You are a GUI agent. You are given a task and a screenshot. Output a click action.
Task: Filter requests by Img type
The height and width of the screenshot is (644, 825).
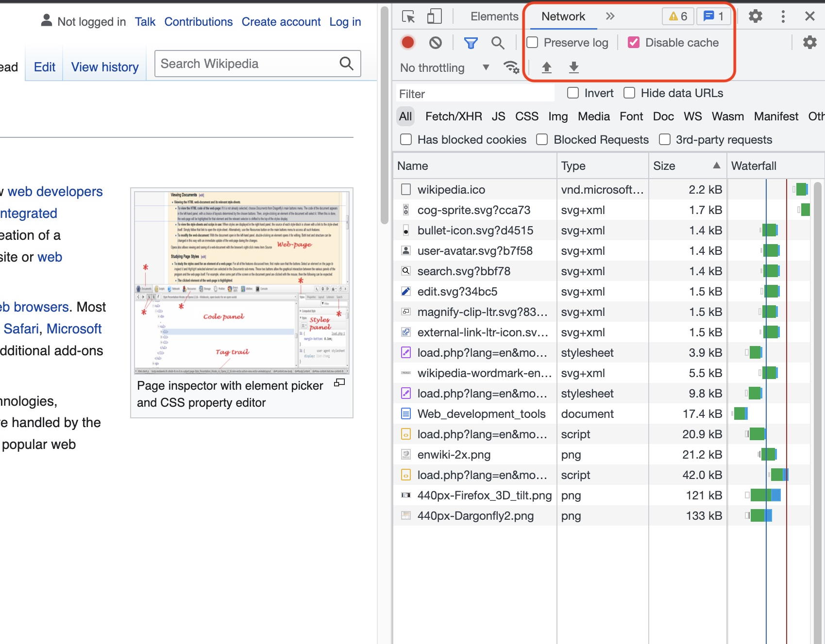tap(558, 116)
